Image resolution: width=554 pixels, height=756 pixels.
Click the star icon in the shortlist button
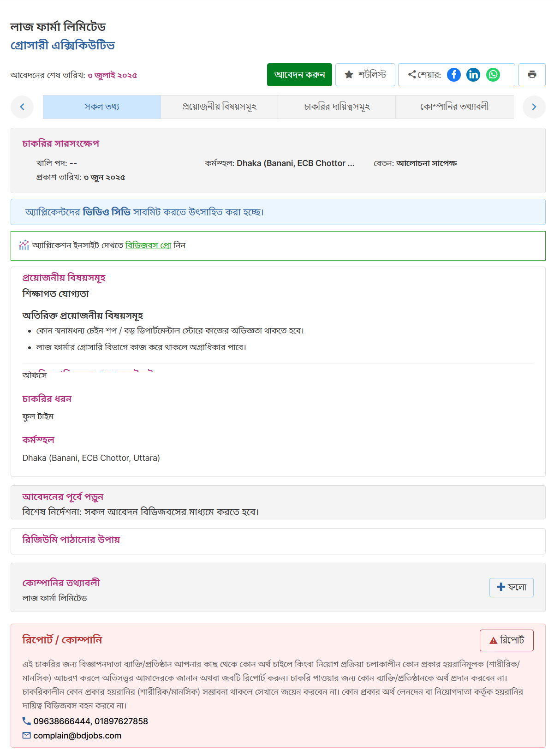pos(349,75)
